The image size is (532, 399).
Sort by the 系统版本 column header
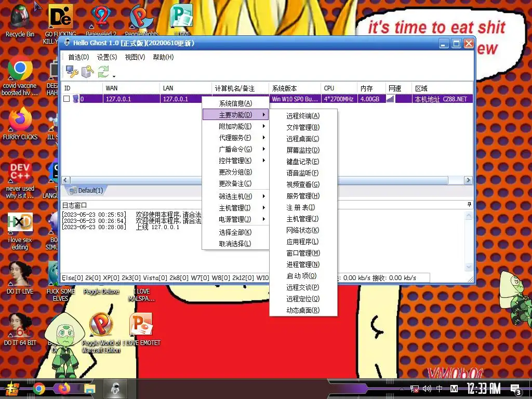(x=295, y=88)
